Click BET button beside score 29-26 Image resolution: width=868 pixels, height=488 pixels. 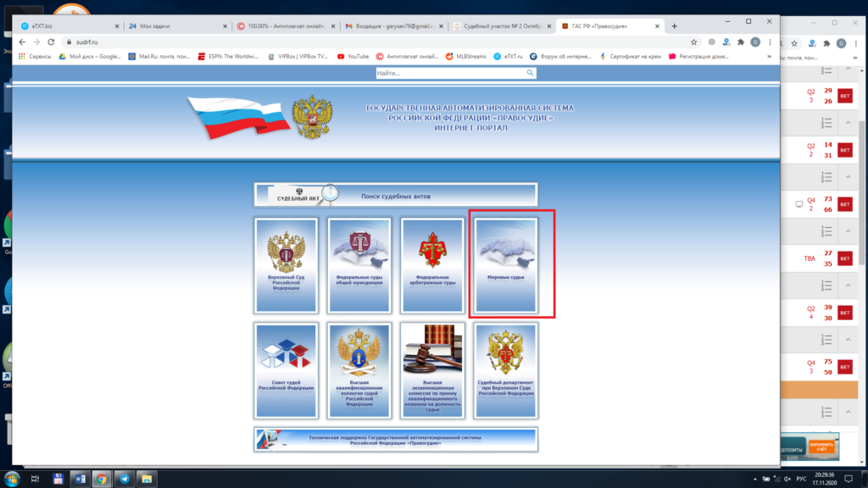tap(845, 96)
